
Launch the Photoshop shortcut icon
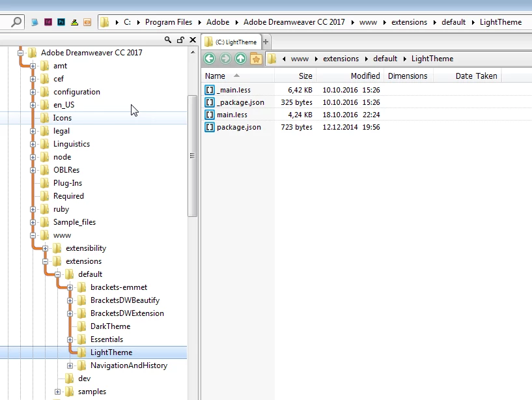pos(61,22)
